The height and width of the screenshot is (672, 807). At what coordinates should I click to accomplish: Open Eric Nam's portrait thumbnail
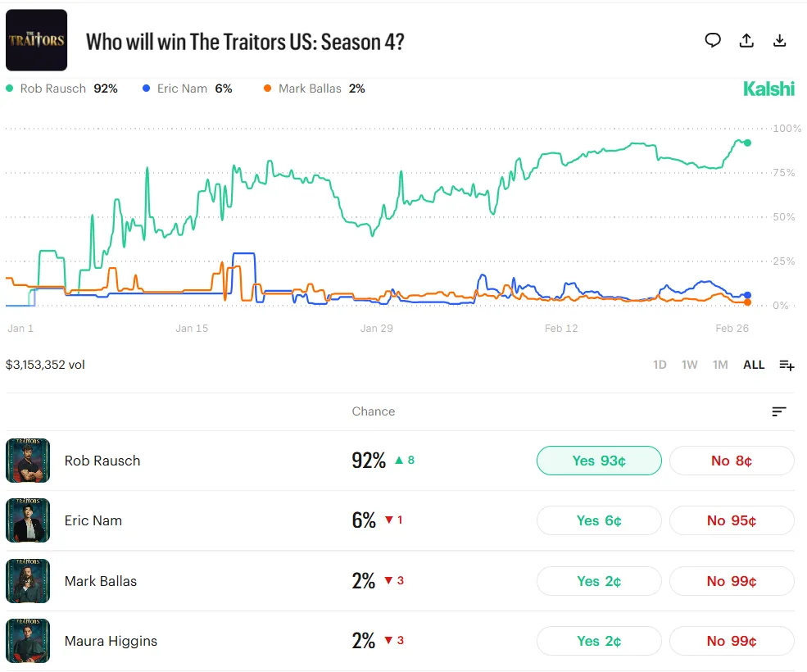[28, 520]
